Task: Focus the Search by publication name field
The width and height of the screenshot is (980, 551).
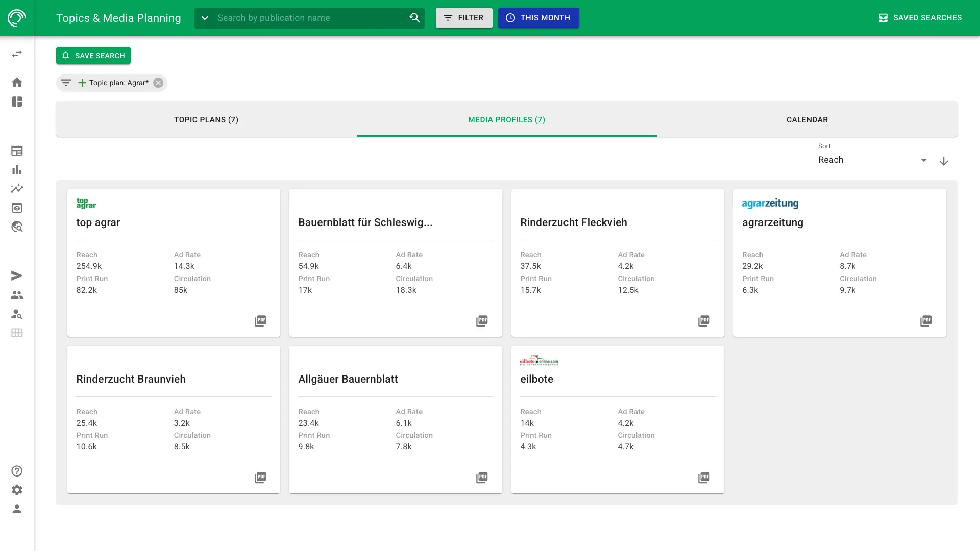Action: click(x=311, y=18)
